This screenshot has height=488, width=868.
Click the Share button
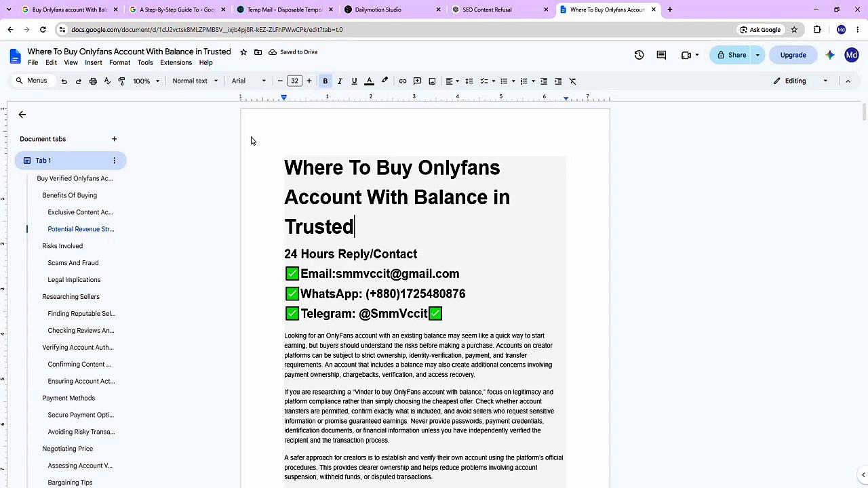(x=731, y=55)
